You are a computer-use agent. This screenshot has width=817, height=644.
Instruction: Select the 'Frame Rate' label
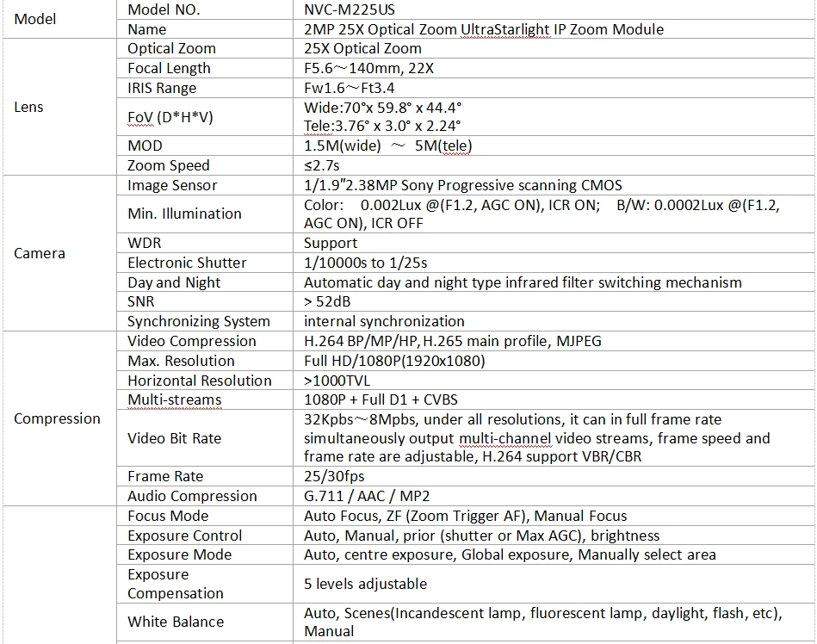[165, 477]
